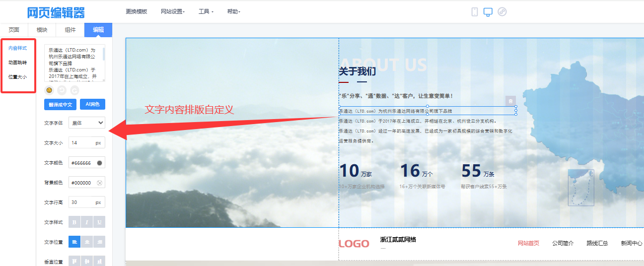Toggle bold text style
This screenshot has height=266, width=644.
click(74, 222)
